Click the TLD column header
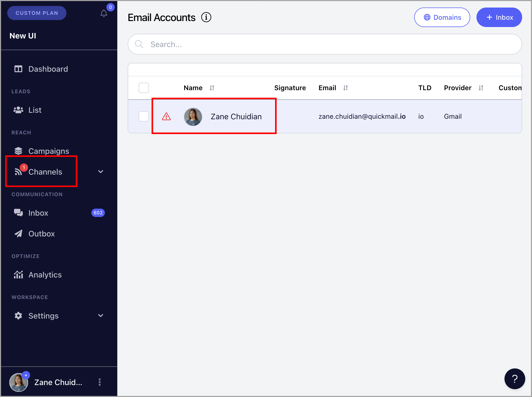This screenshot has width=532, height=397. pos(425,88)
